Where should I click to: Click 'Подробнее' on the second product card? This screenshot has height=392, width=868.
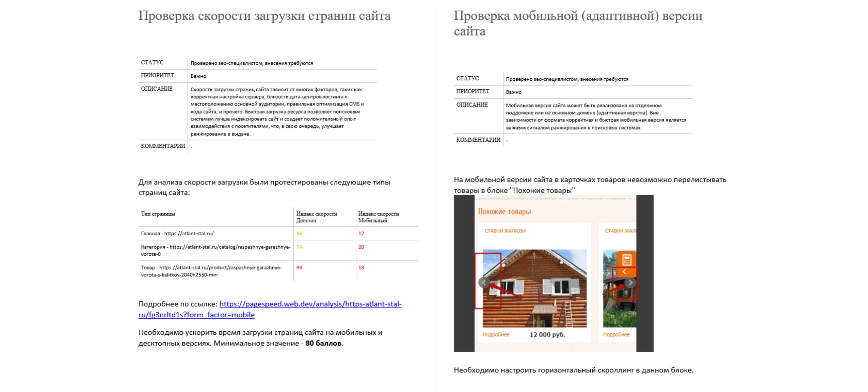616,335
